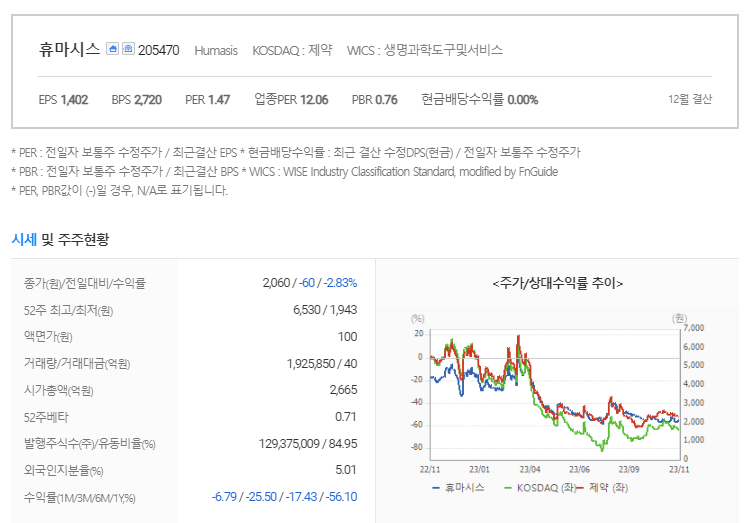750x523 pixels.
Task: Click the PER definition footnote line
Action: [x=296, y=153]
